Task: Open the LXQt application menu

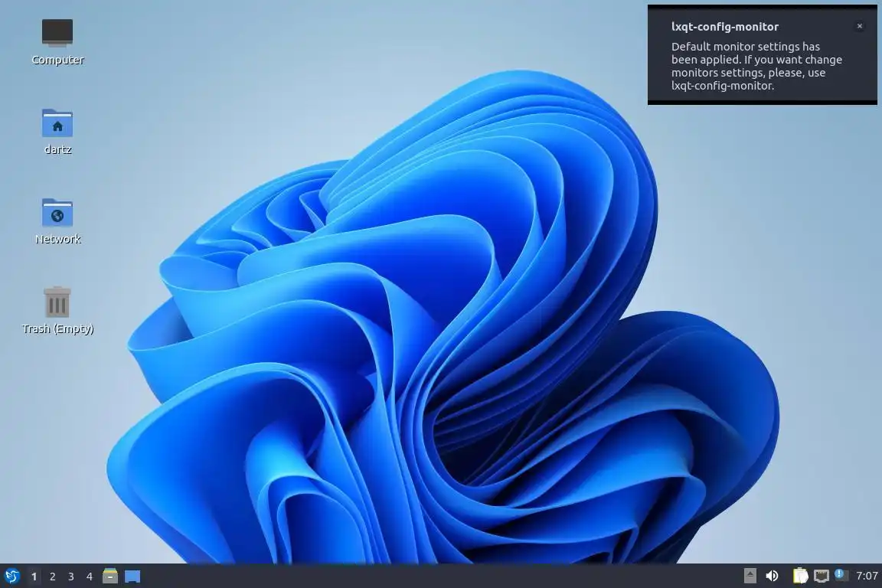Action: click(11, 577)
